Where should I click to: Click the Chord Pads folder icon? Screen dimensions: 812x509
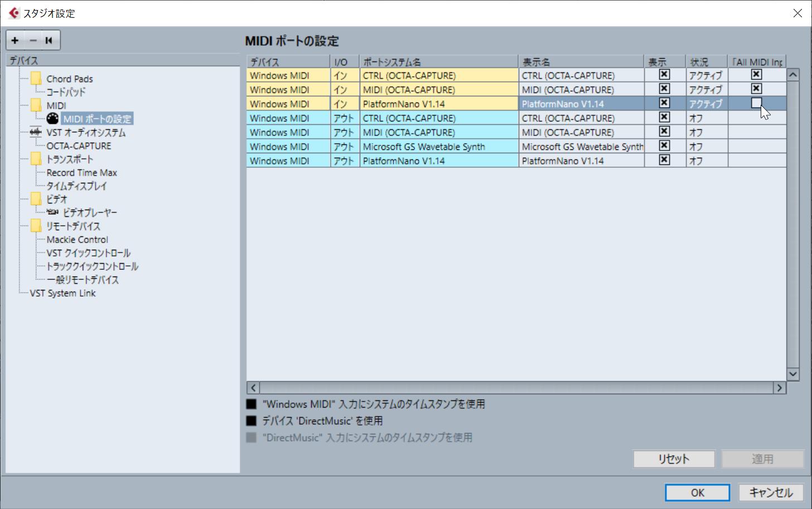pos(35,78)
